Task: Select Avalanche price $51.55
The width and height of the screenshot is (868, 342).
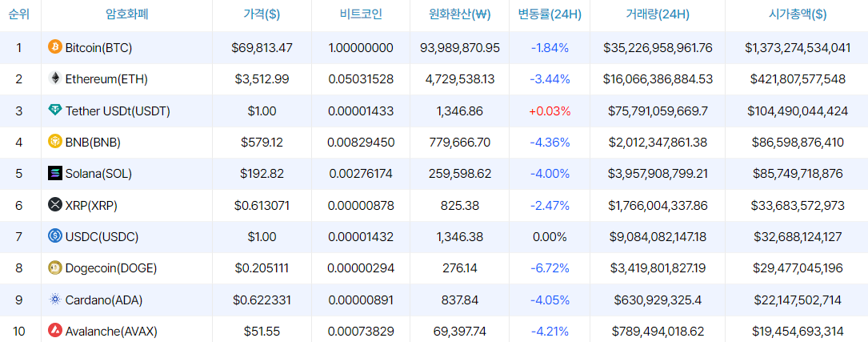Action: (x=262, y=332)
